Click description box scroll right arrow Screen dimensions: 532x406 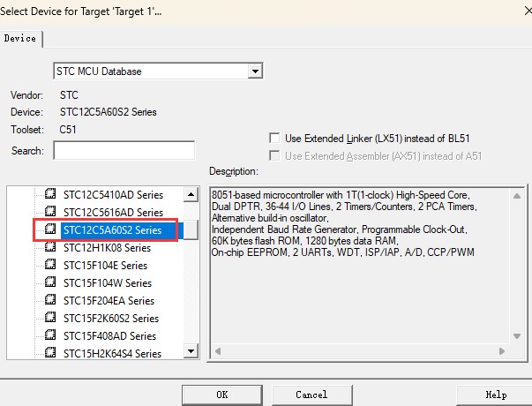(502, 351)
